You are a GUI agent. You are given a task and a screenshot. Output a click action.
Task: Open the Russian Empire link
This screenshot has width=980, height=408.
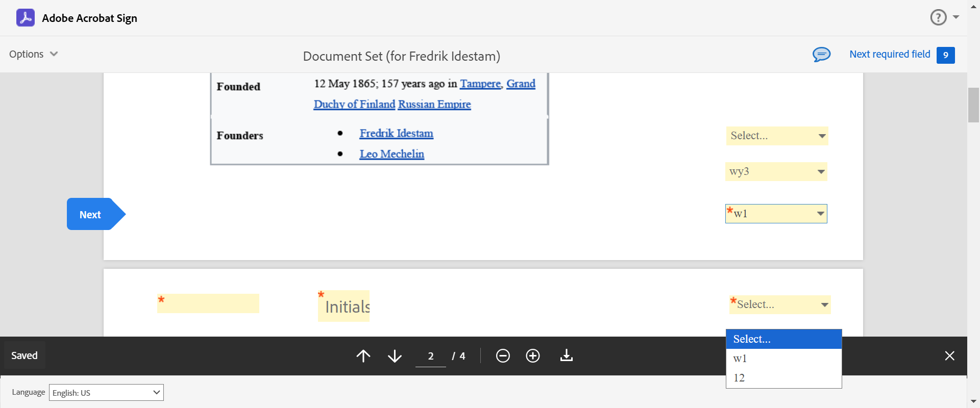[x=434, y=104]
